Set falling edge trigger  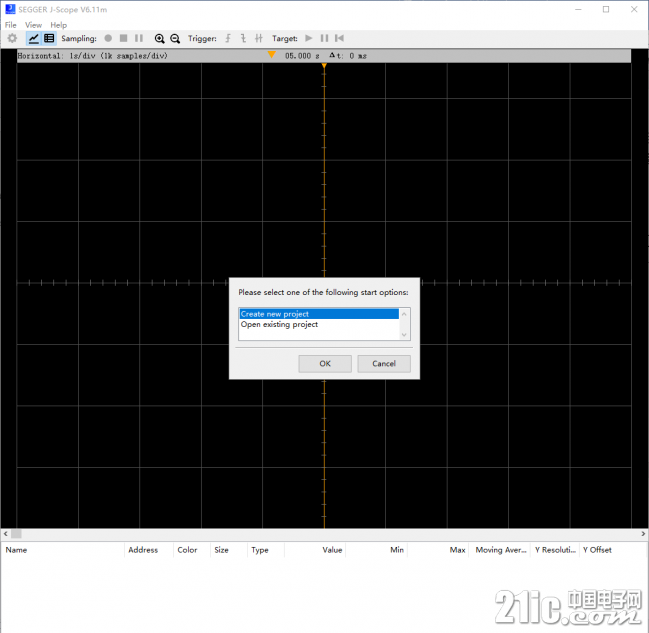[x=243, y=38]
